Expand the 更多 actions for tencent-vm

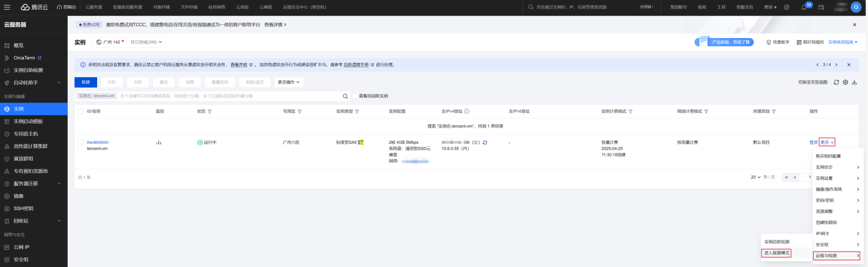coord(827,142)
